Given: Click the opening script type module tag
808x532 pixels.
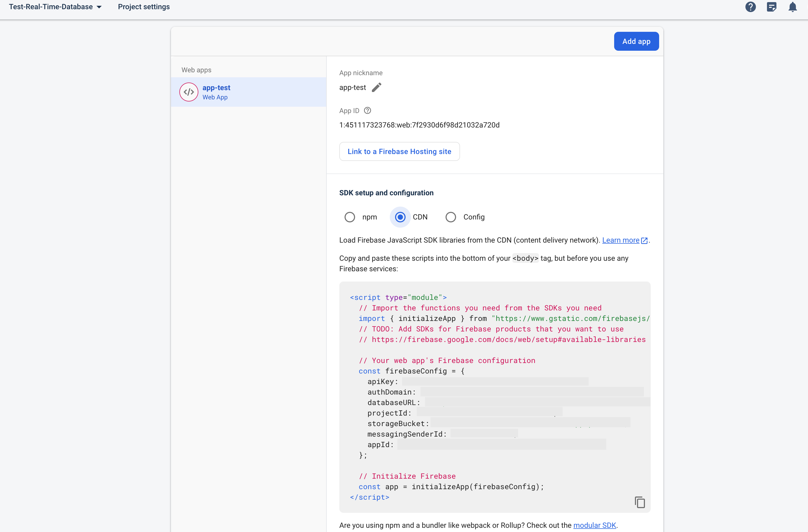Looking at the screenshot, I should point(398,297).
